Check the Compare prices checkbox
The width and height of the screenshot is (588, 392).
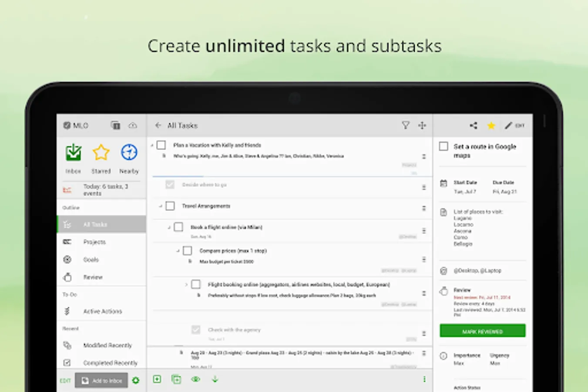pyautogui.click(x=187, y=250)
